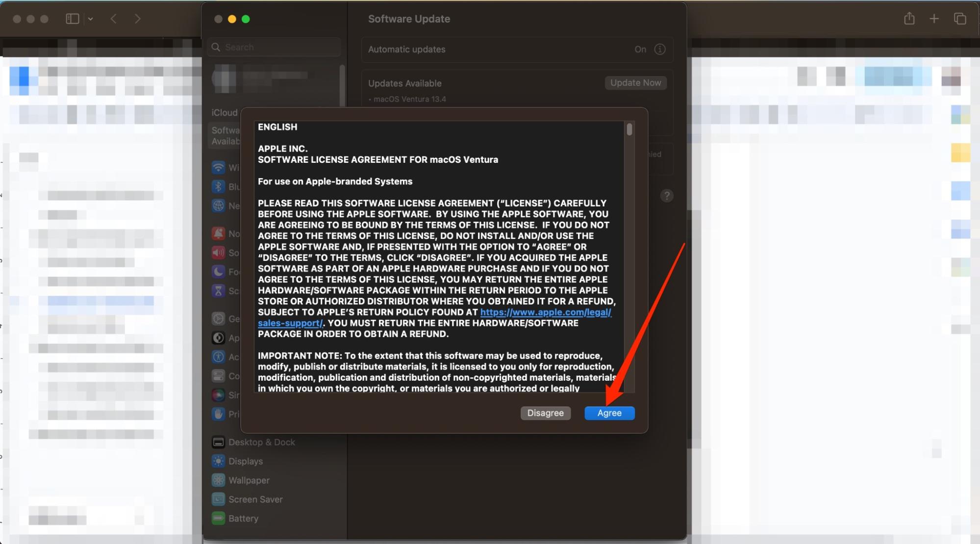Click the Updates Available label

click(404, 83)
